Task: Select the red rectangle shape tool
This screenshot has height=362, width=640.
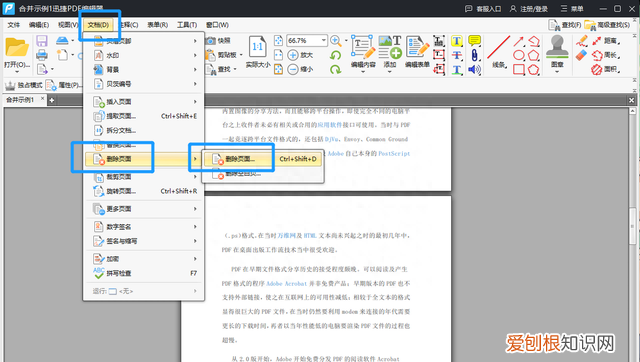Action: click(519, 70)
